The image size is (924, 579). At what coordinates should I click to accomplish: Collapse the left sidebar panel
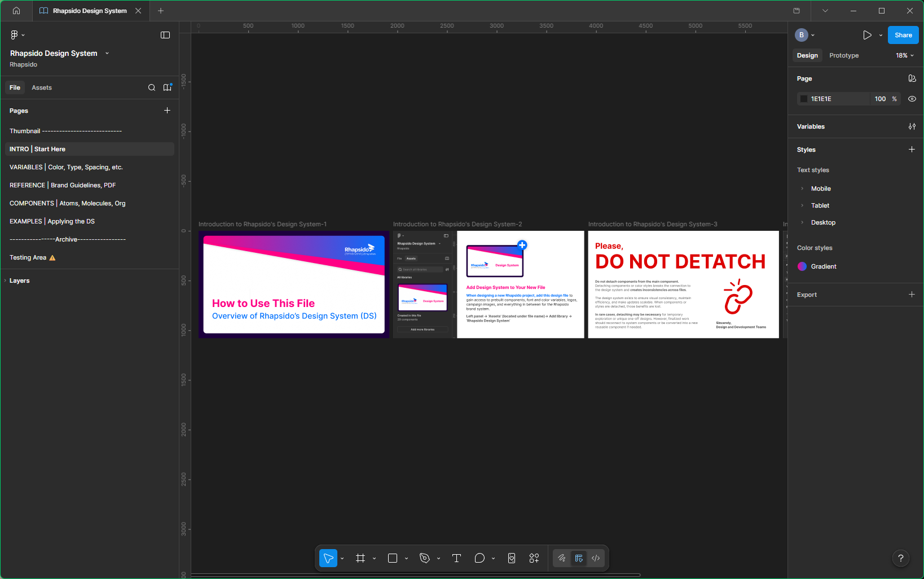165,34
